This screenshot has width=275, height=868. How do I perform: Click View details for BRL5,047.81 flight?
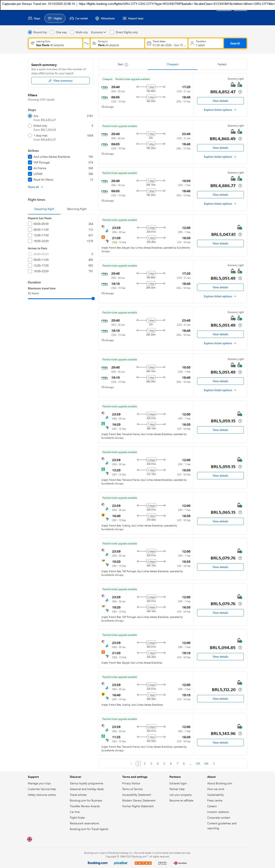pos(220,243)
